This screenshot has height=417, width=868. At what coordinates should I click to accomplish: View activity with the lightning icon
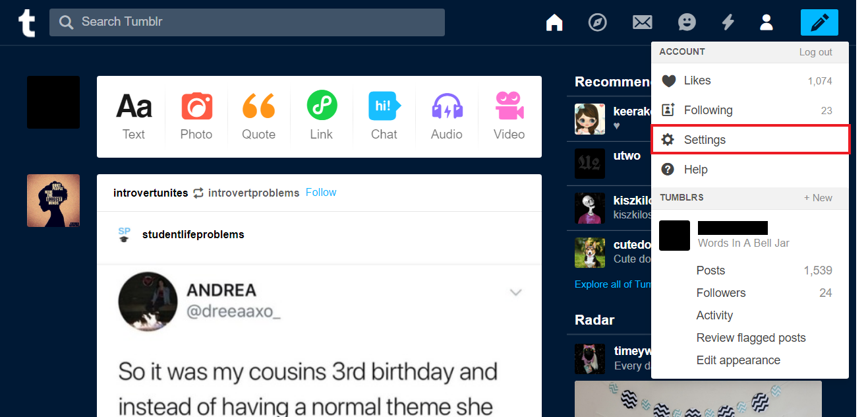click(728, 22)
